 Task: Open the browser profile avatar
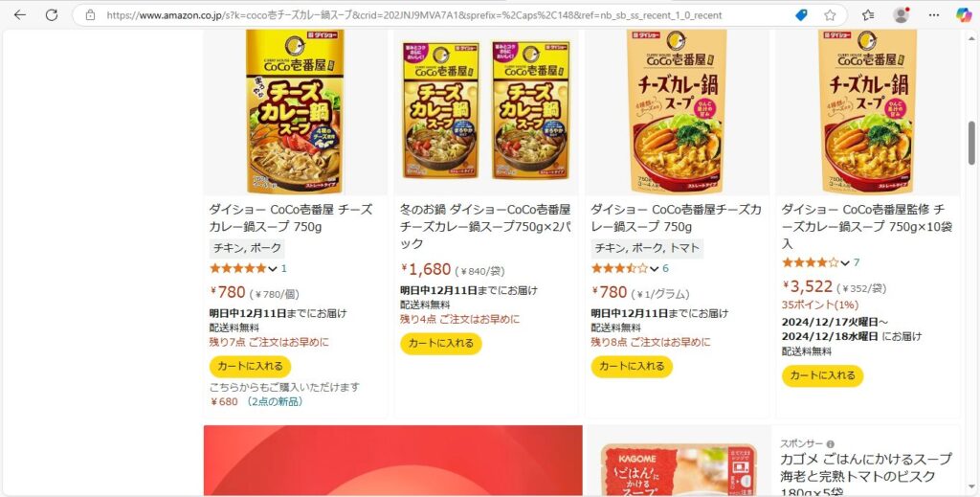901,15
